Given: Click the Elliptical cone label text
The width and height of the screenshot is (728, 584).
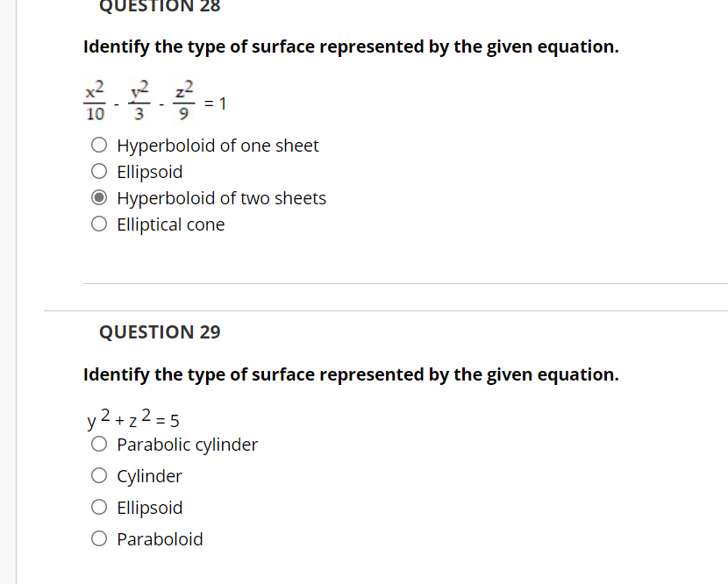Looking at the screenshot, I should tap(170, 224).
